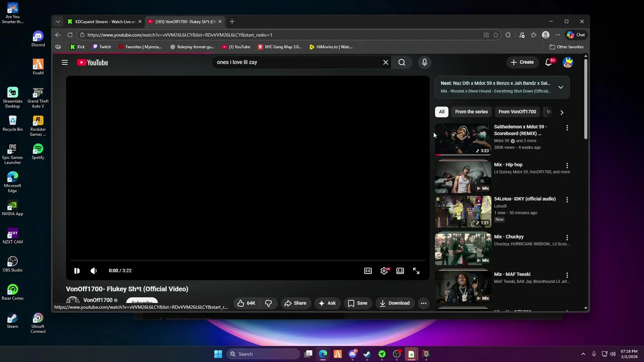Open options for 54Lotus- IDKY video
The width and height of the screenshot is (644, 362).
point(567,200)
